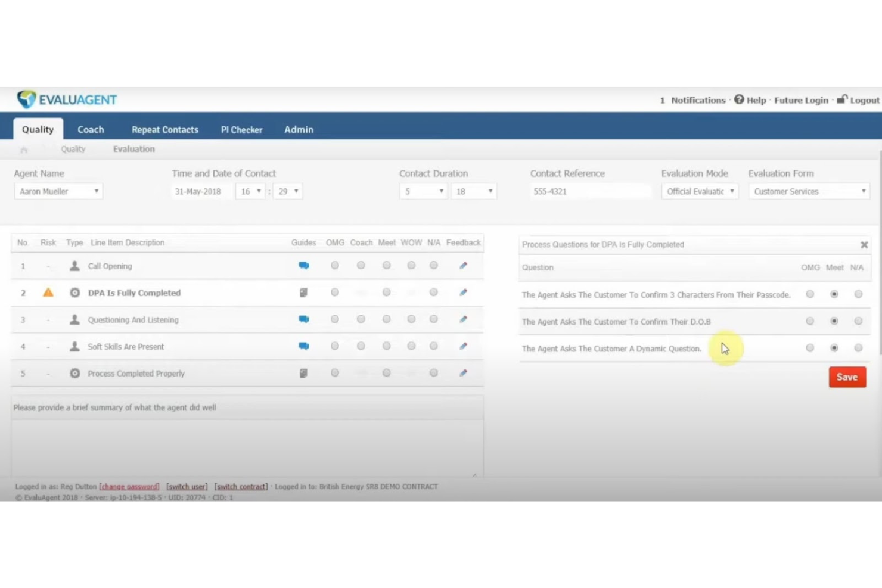Screen dimensions: 882x588
Task: Click the Help icon in the top bar
Action: tap(739, 99)
